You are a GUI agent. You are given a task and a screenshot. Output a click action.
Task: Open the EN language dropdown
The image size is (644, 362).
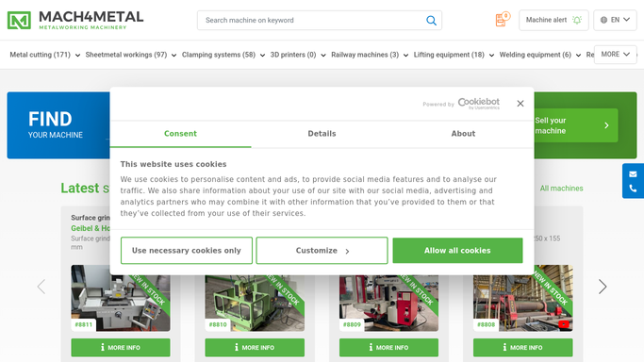615,20
